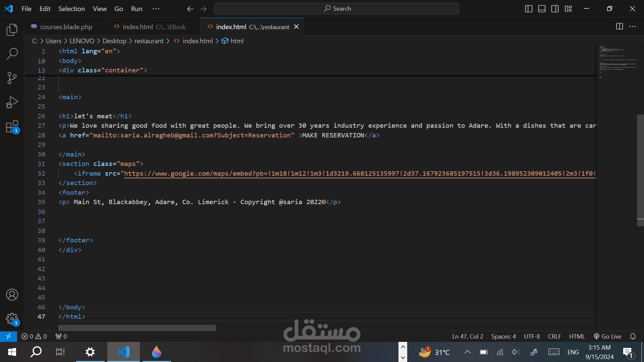Open the Manage gear in activity bar
644x362 pixels.
point(12,319)
